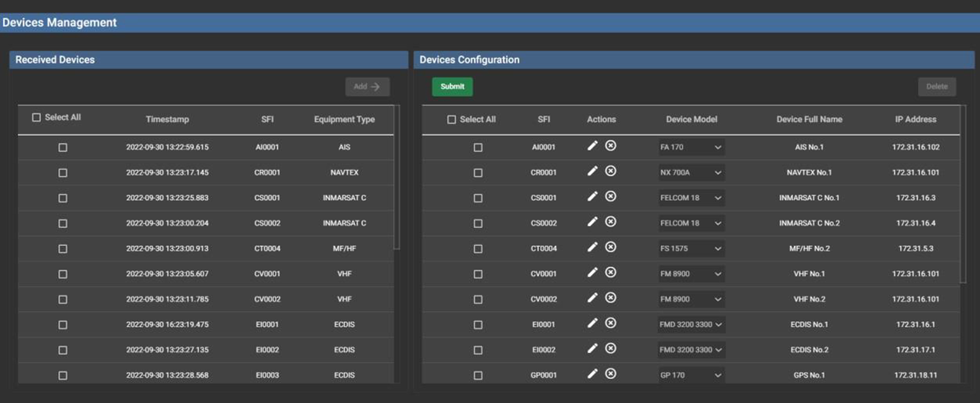Remove the CV0001 configuration row
The height and width of the screenshot is (403, 980).
[610, 272]
